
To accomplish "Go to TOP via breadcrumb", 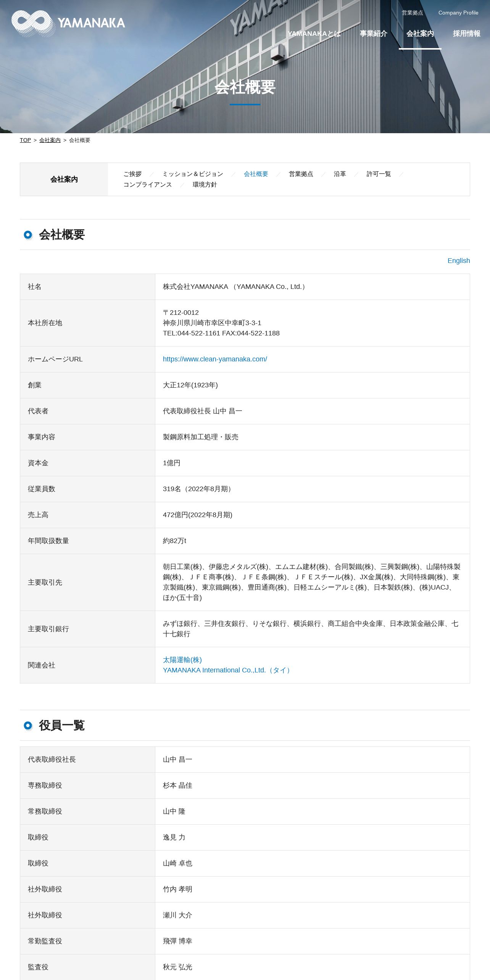I will [x=25, y=140].
